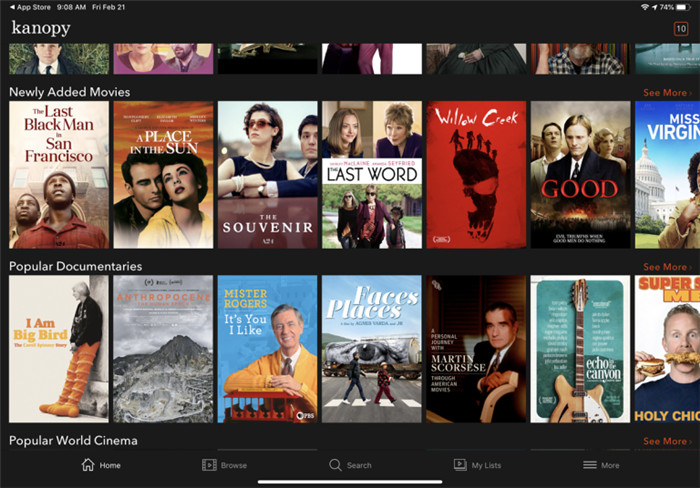Open The Last Word poster
The height and width of the screenshot is (488, 700).
(x=372, y=175)
